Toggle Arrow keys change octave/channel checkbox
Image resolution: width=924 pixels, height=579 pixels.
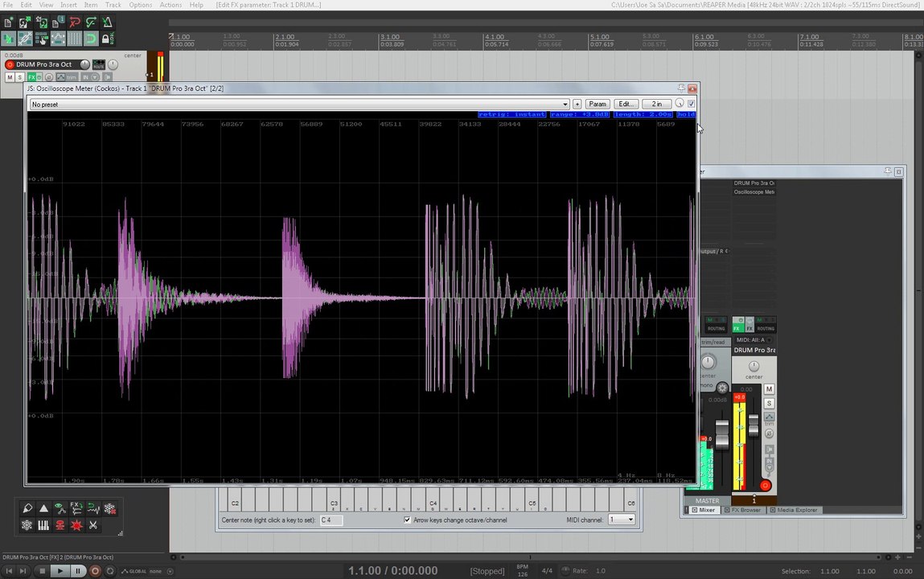click(407, 520)
